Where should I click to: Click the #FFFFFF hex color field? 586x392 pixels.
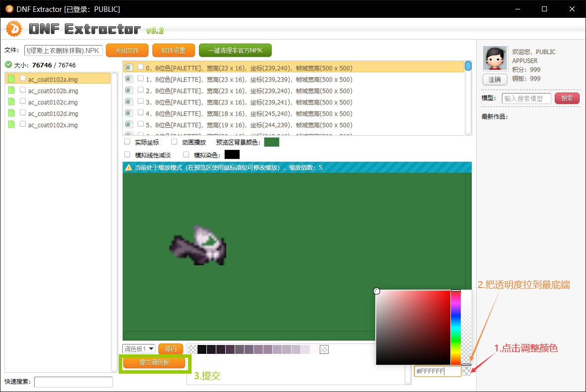438,371
